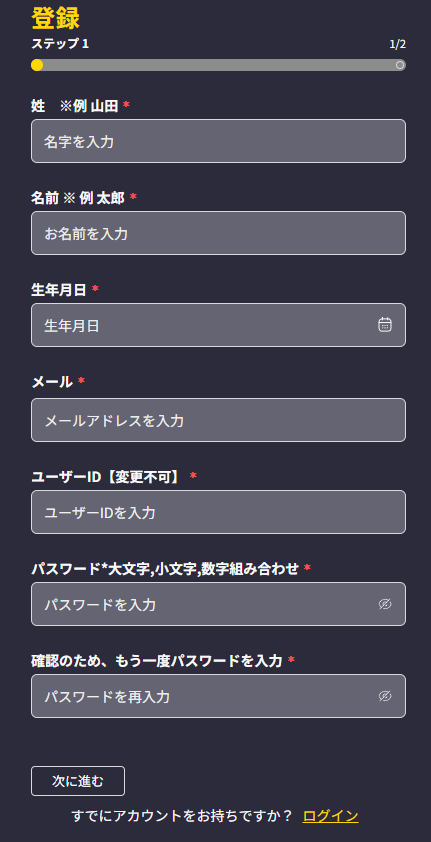The image size is (431, 842).
Task: Show password in パスワードを入力 field
Action: pos(385,604)
